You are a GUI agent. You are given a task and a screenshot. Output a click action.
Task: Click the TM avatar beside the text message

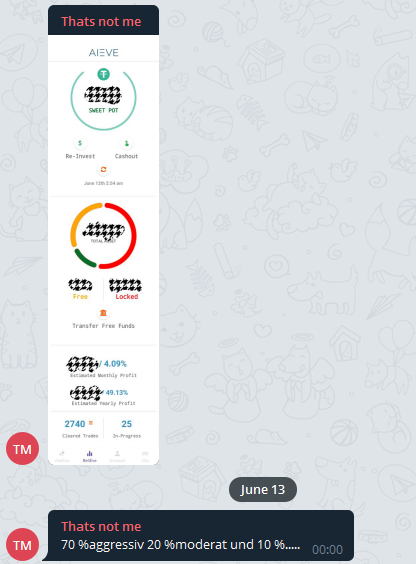coord(22,545)
